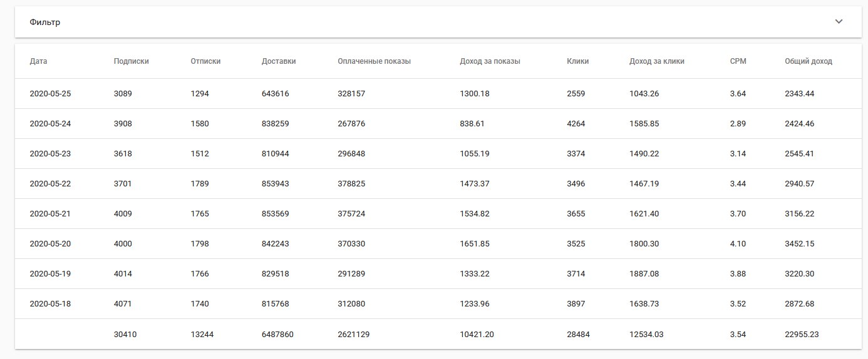
Task: Click paid impressions value 370330
Action: coord(351,244)
